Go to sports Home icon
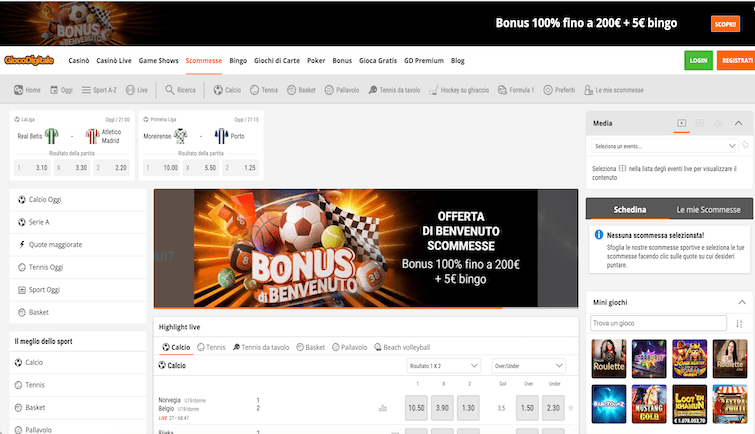This screenshot has width=755, height=434. (x=27, y=90)
